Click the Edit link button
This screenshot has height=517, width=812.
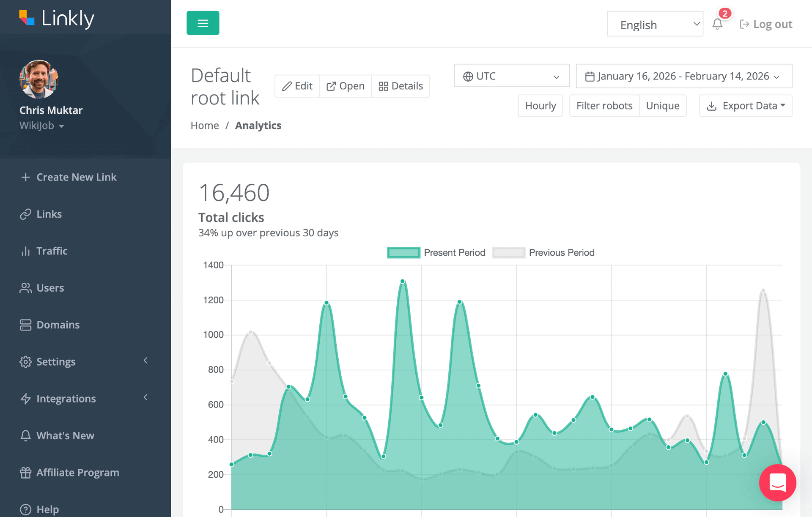(297, 86)
